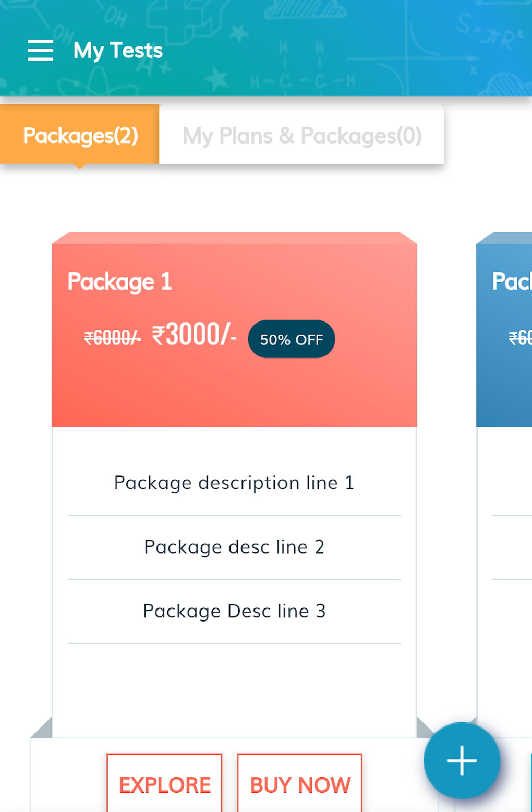This screenshot has width=532, height=812.
Task: Click the ₹3000/- discounted price
Action: (x=194, y=335)
